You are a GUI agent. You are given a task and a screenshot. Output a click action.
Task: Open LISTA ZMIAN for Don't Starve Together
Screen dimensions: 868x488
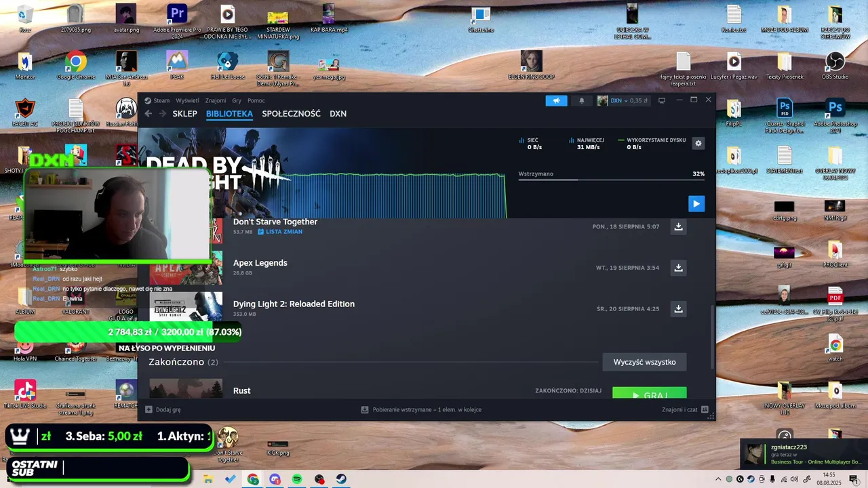(279, 232)
